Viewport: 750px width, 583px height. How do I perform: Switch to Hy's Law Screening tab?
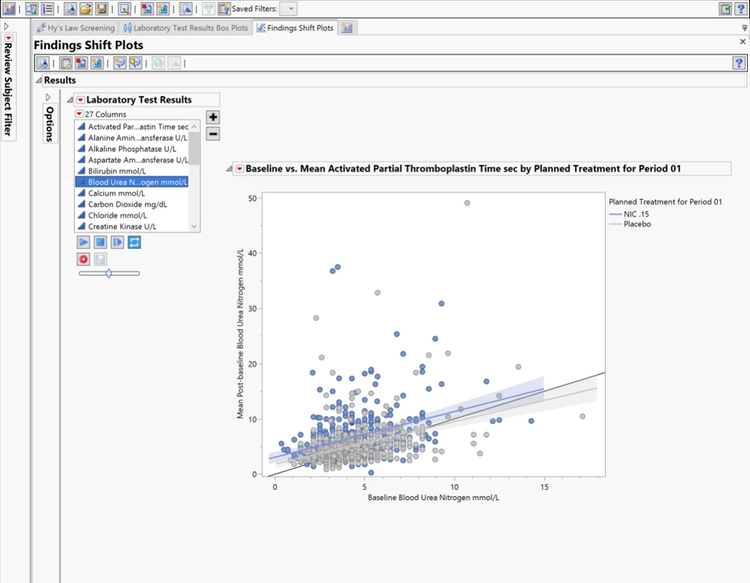click(x=81, y=27)
